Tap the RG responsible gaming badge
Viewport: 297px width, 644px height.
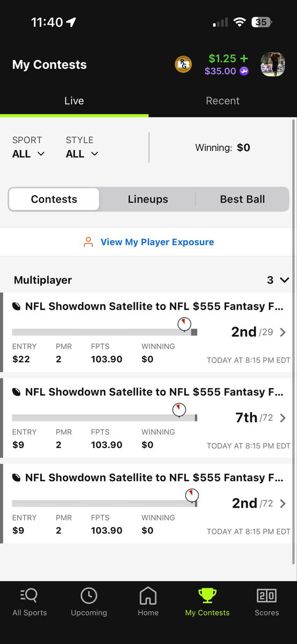pyautogui.click(x=183, y=64)
